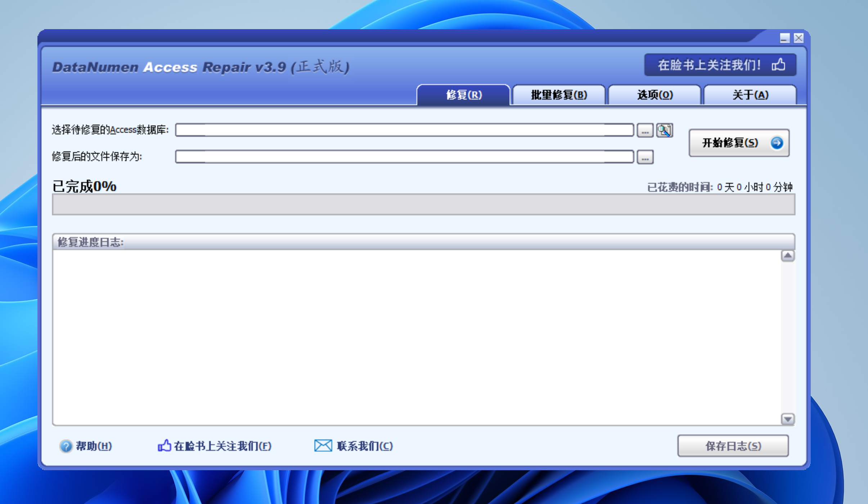Click the 修复进度日志: header label
This screenshot has width=868, height=504.
tap(90, 242)
